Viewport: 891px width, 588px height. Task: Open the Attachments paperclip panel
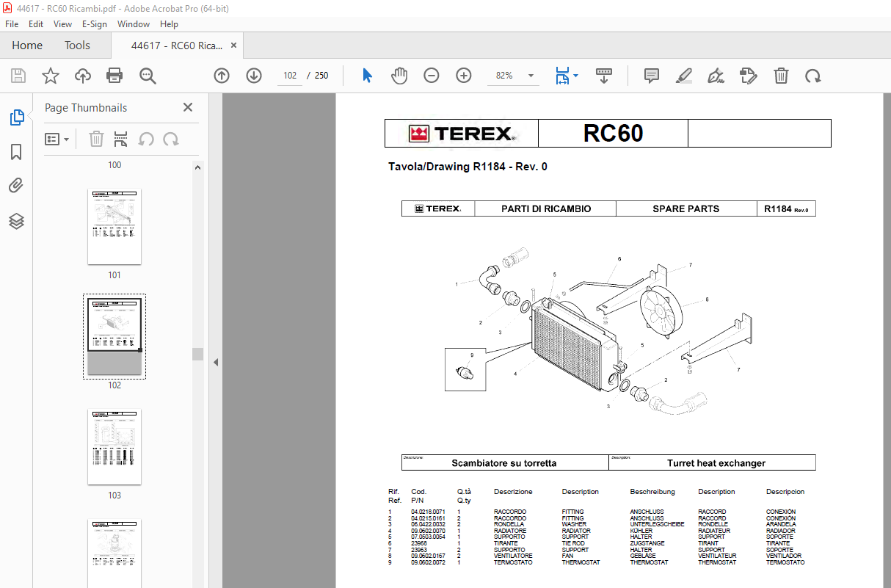16,186
